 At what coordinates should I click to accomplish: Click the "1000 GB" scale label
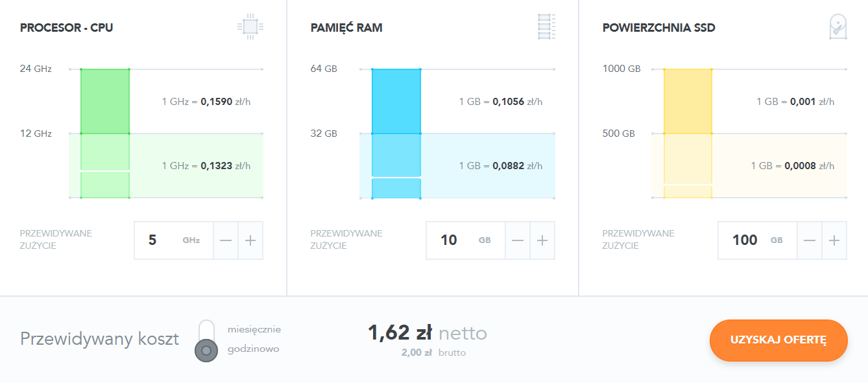click(621, 69)
